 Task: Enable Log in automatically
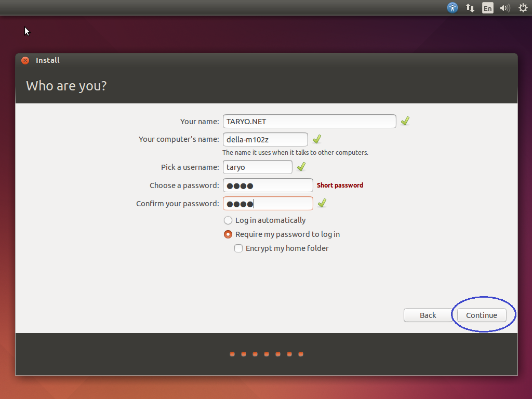(x=228, y=220)
